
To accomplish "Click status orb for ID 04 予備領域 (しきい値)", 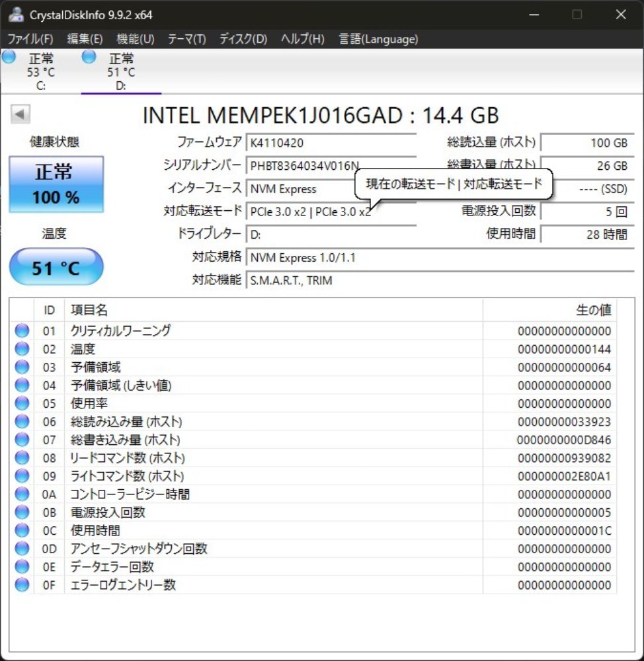I will point(22,385).
